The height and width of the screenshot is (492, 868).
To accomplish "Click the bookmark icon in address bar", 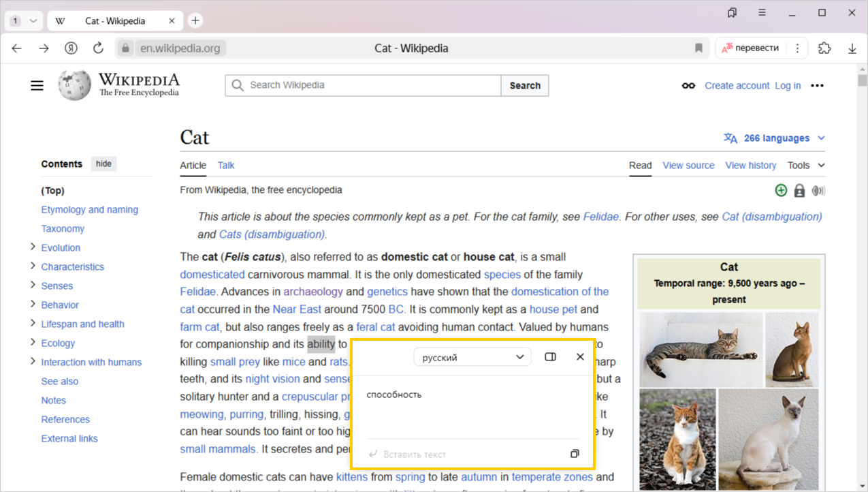I will tap(698, 48).
